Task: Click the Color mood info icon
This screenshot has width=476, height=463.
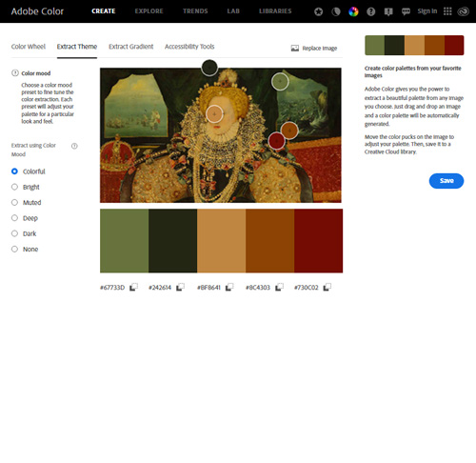Action: point(15,73)
